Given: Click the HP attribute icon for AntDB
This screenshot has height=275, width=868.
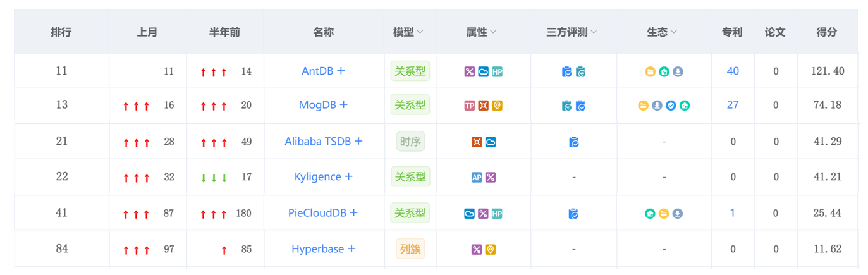Looking at the screenshot, I should pyautogui.click(x=497, y=71).
